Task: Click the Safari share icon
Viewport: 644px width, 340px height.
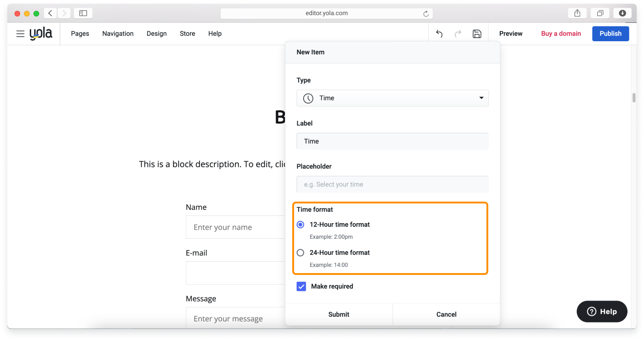Action: click(x=578, y=13)
